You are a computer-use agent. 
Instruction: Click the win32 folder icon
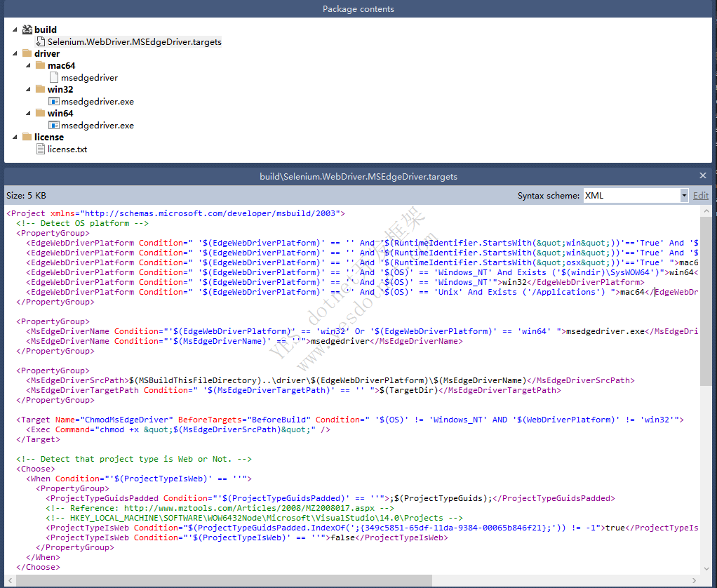tap(40, 89)
